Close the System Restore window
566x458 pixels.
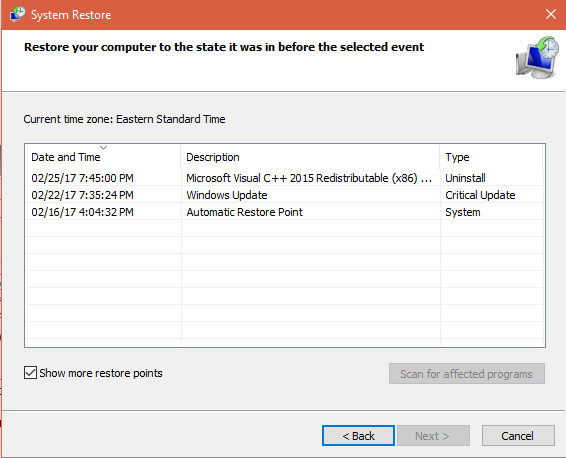pyautogui.click(x=550, y=14)
